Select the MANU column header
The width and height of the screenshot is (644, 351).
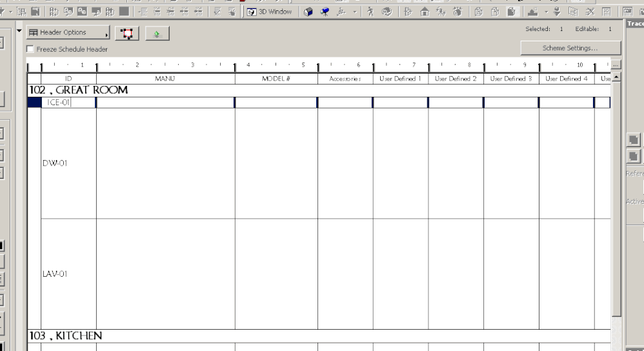pyautogui.click(x=165, y=79)
